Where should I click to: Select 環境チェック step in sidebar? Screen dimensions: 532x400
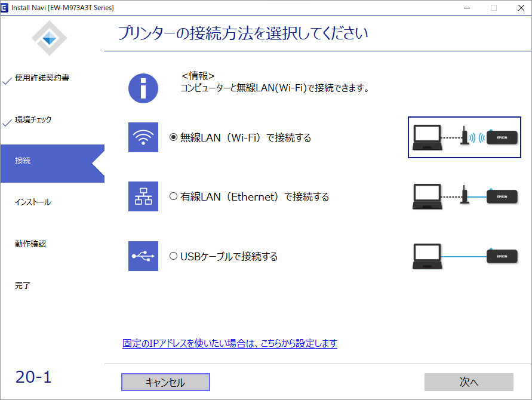(33, 120)
